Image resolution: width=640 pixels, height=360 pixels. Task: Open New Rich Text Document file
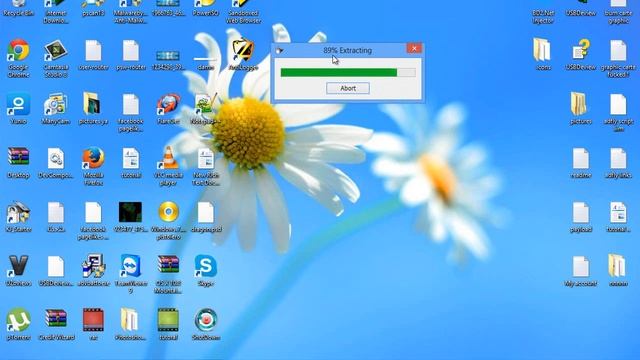(206, 166)
